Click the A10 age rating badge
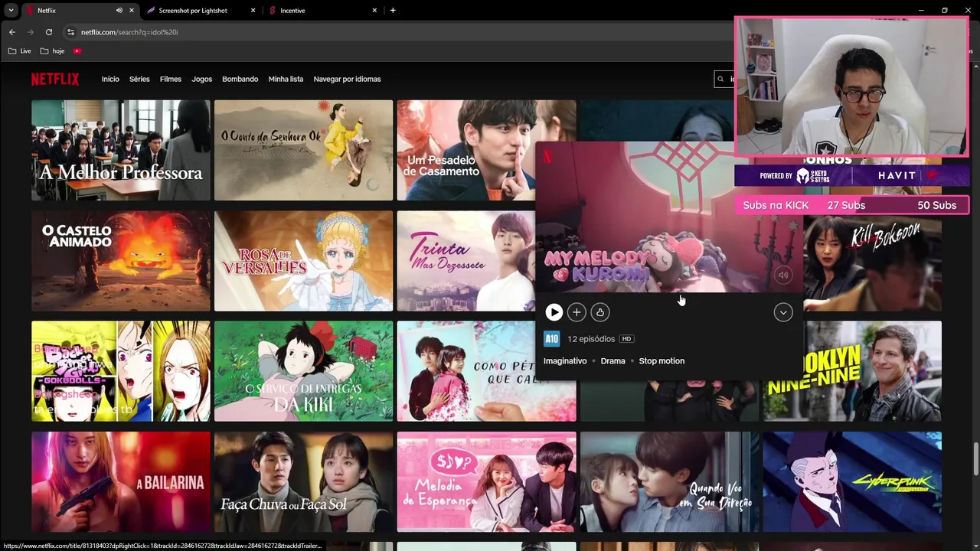 (551, 339)
